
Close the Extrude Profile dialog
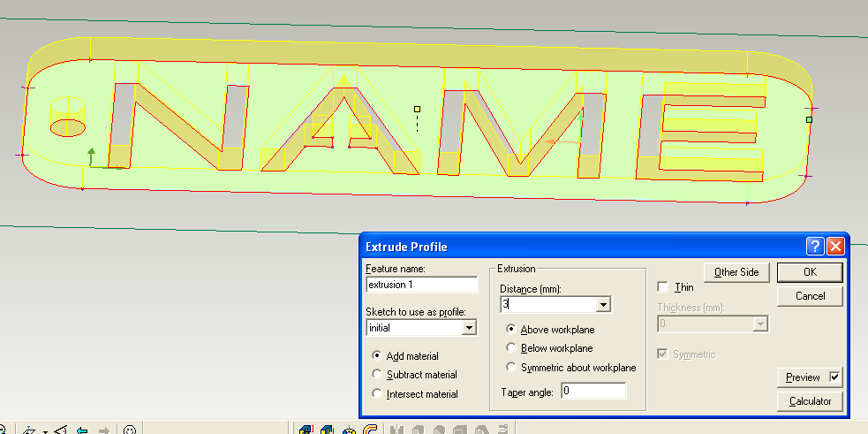pos(834,246)
